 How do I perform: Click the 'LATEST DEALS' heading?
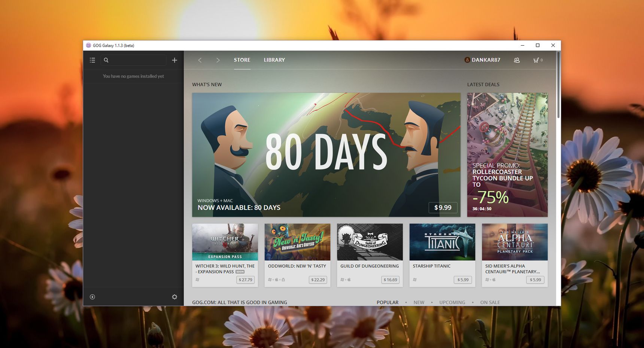click(x=483, y=85)
